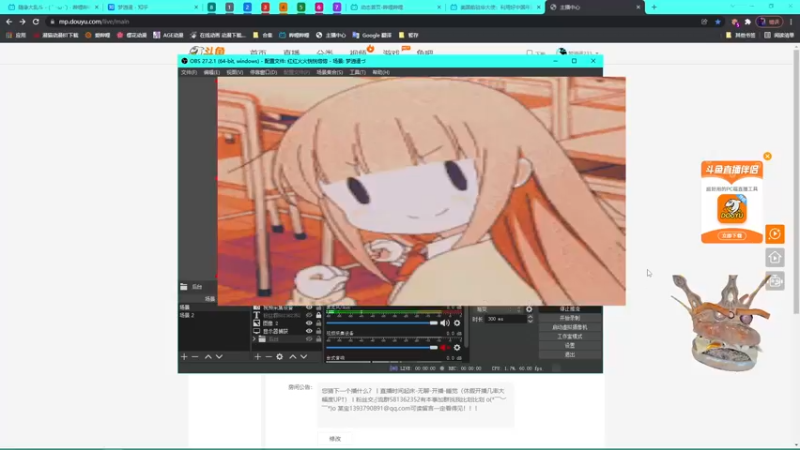Open a new browser tab

[654, 7]
